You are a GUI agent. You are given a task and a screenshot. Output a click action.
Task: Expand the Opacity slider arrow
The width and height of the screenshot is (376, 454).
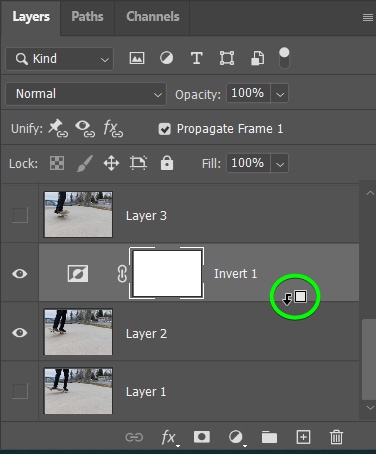point(280,93)
